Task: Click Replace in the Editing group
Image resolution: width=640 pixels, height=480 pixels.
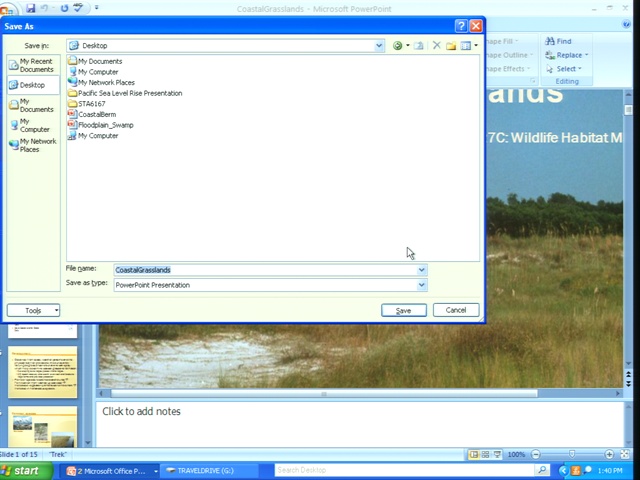Action: [563, 55]
